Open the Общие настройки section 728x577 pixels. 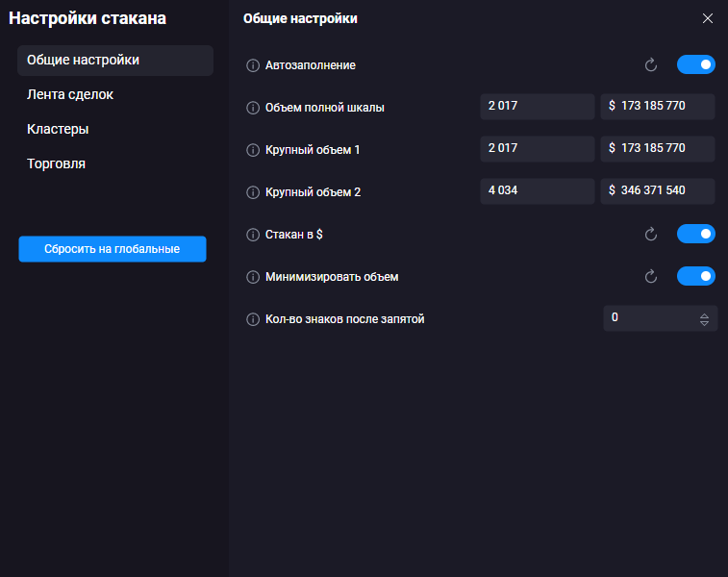tap(115, 61)
